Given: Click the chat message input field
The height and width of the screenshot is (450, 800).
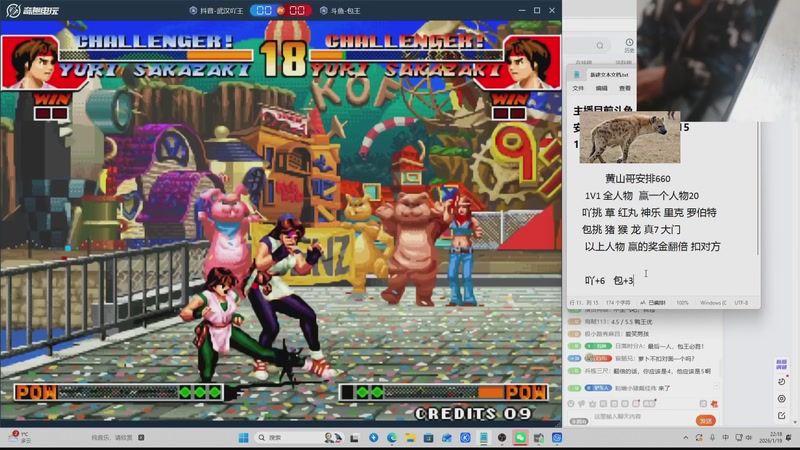Looking at the screenshot, I should (x=643, y=417).
